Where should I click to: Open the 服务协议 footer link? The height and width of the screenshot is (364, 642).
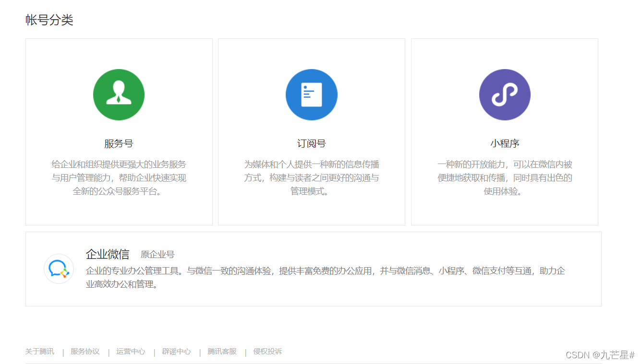pyautogui.click(x=85, y=352)
